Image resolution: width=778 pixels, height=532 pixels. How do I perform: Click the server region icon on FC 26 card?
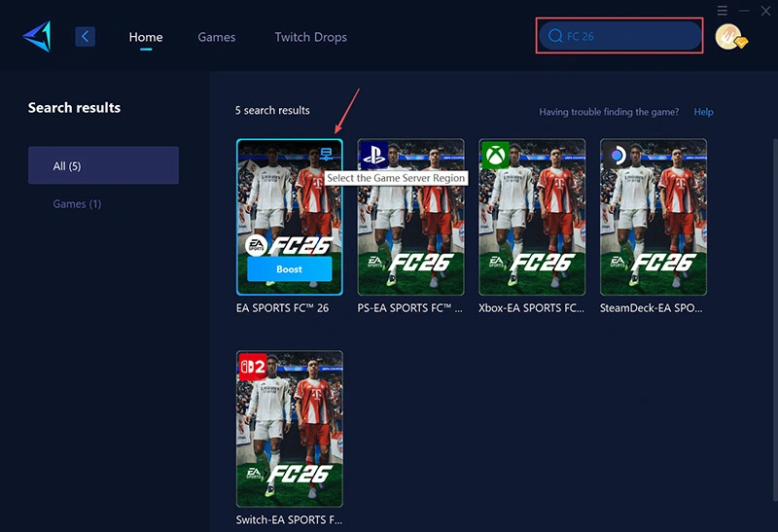326,154
